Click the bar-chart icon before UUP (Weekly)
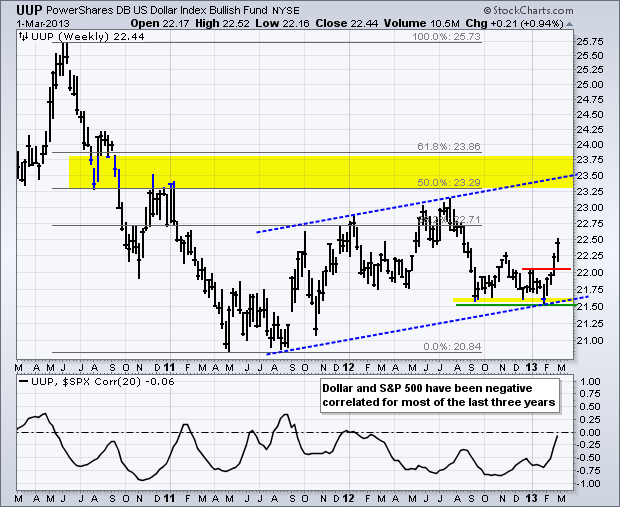620x507 pixels. 23,36
